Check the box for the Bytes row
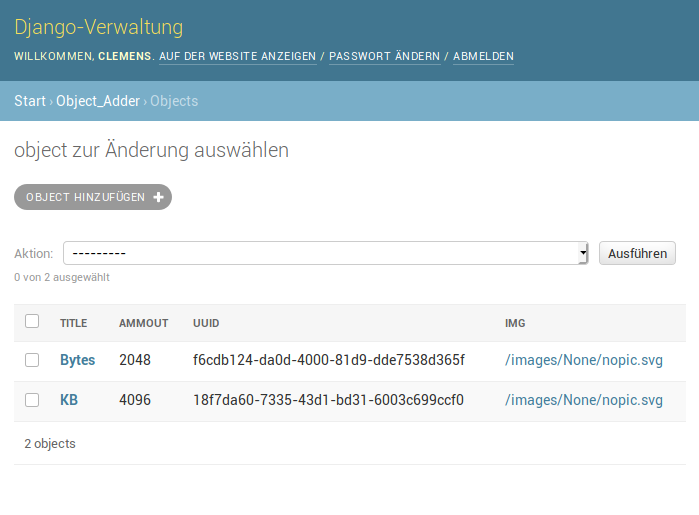Image resolution: width=699 pixels, height=515 pixels. point(32,360)
